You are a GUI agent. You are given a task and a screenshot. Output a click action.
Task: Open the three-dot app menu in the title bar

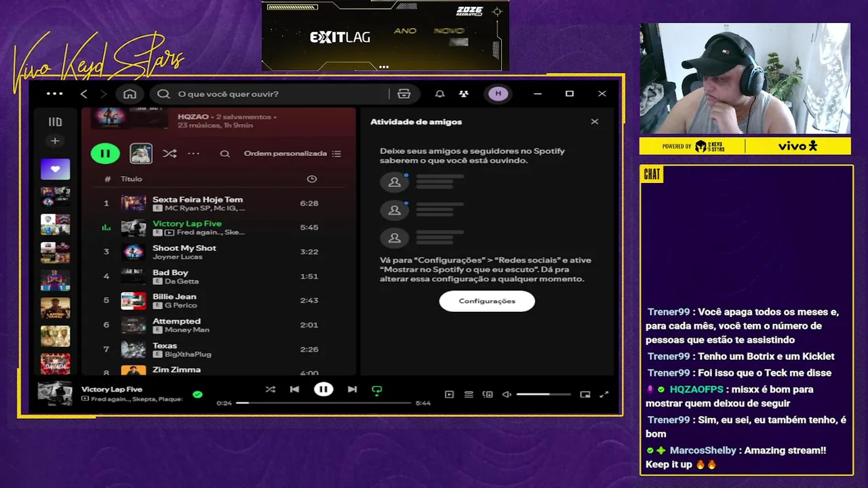54,94
